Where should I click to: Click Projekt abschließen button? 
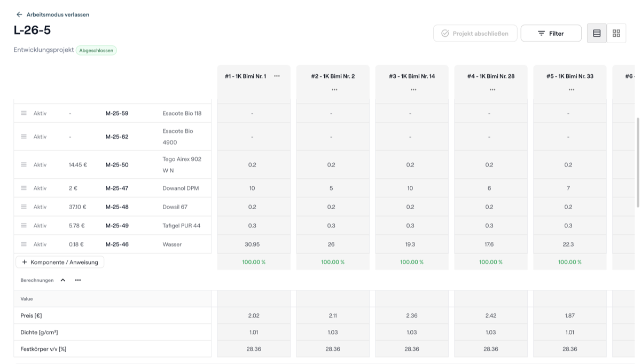(x=475, y=33)
